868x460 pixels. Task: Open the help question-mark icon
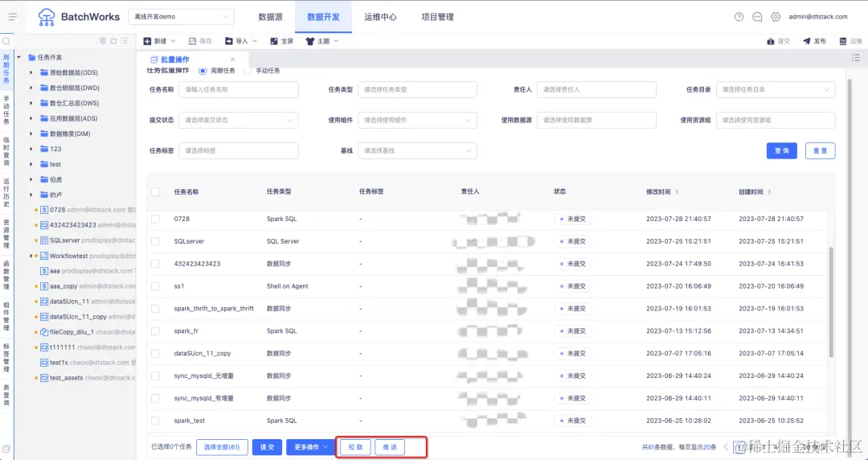pyautogui.click(x=739, y=17)
